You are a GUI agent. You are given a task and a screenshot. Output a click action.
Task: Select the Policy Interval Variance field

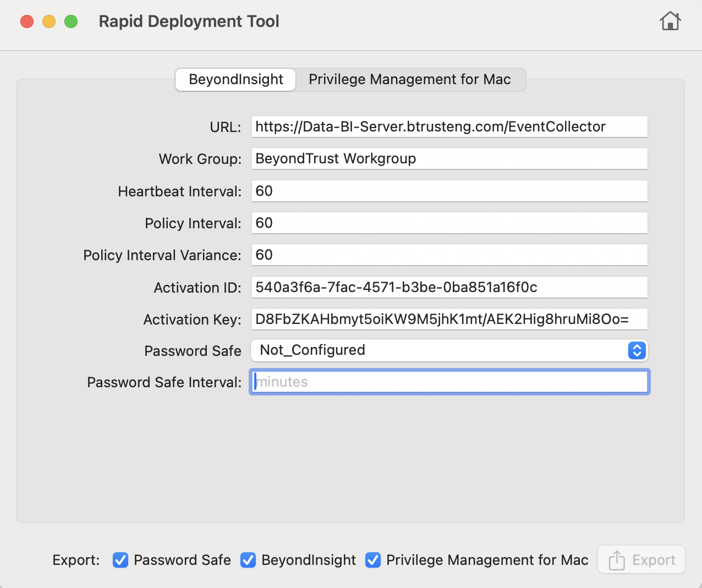click(x=449, y=255)
